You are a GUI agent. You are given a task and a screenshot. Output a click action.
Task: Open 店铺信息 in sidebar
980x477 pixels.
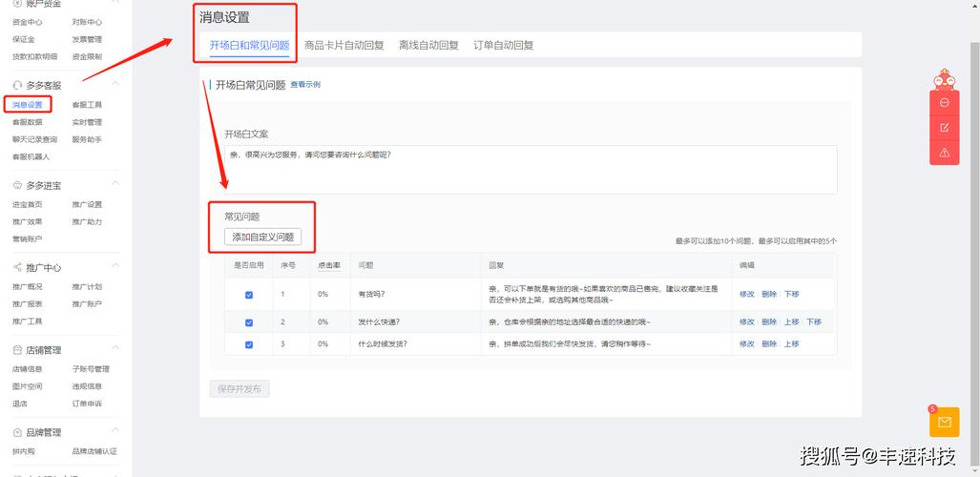(28, 369)
